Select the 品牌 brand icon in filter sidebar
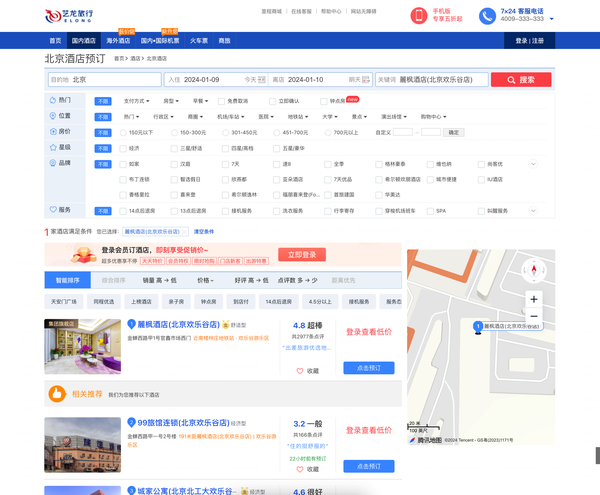 (x=53, y=163)
